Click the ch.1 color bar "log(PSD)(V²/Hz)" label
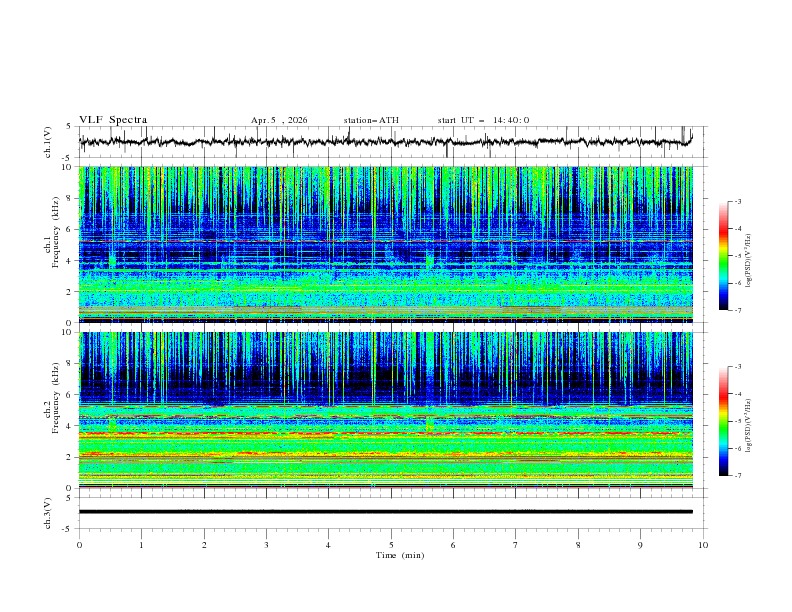Image resolution: width=792 pixels, height=612 pixels. coord(749,261)
